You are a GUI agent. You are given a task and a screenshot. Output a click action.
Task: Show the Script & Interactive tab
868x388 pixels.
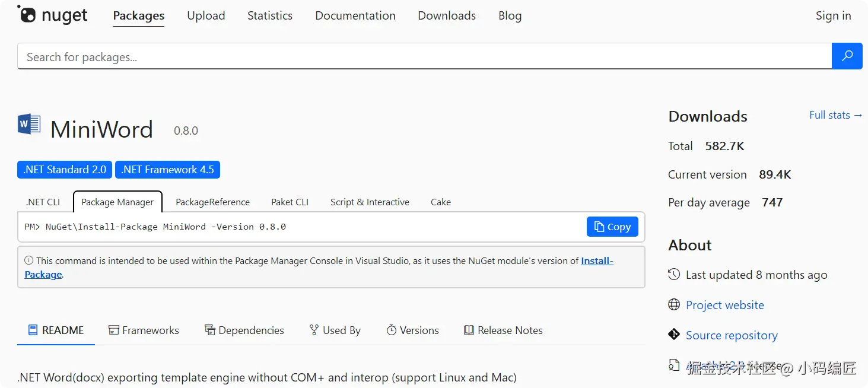[x=370, y=202]
